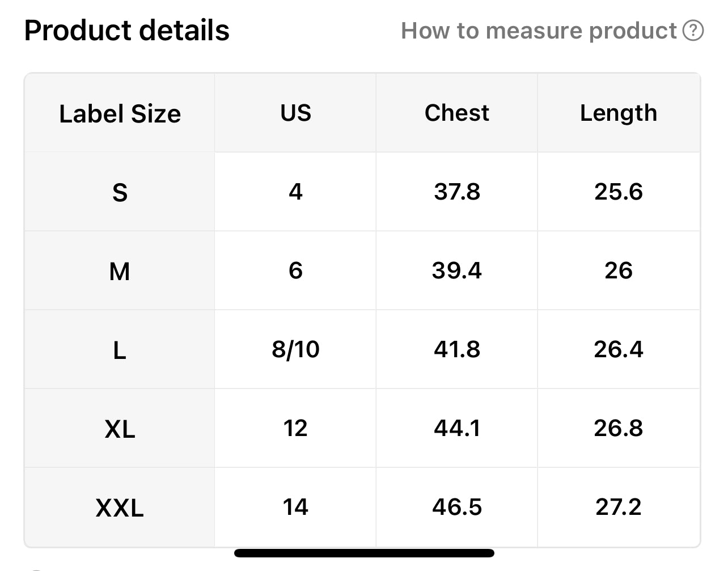This screenshot has height=571, width=728.
Task: Click the horizontal scroll bar under table
Action: 364,553
